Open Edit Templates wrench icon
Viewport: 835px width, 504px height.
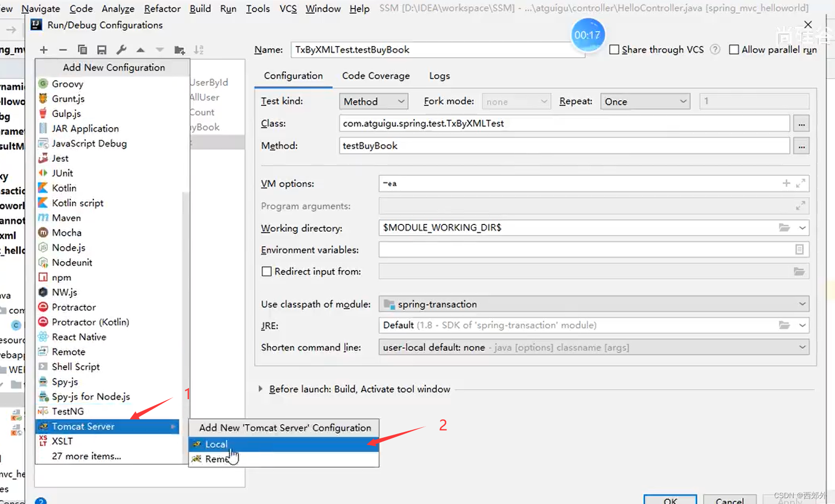(121, 50)
